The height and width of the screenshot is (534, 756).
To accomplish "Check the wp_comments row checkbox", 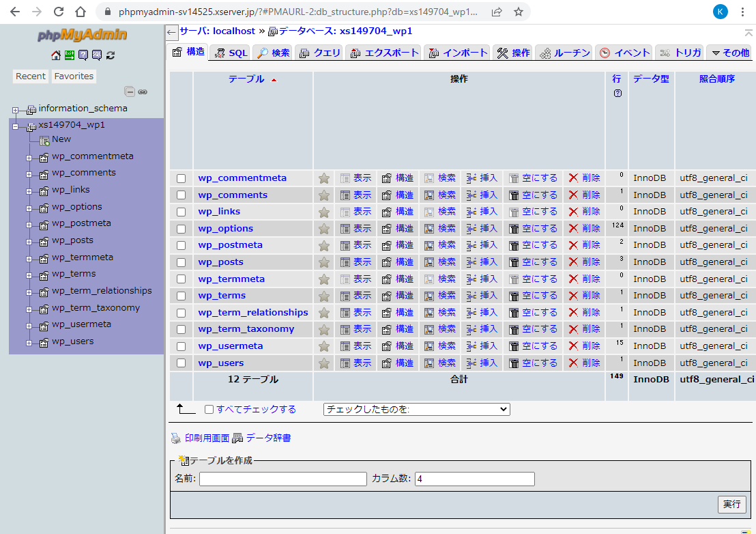I will click(x=181, y=195).
